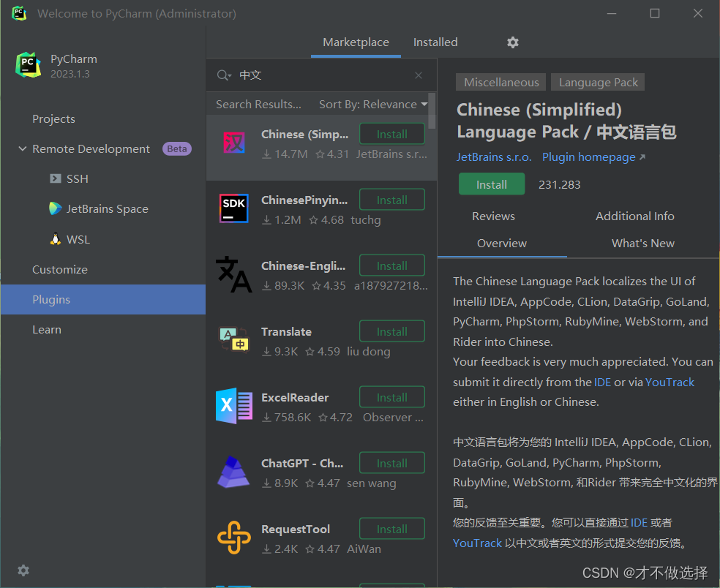The width and height of the screenshot is (720, 588).
Task: Select the RequestTool plugin icon
Action: tap(233, 538)
